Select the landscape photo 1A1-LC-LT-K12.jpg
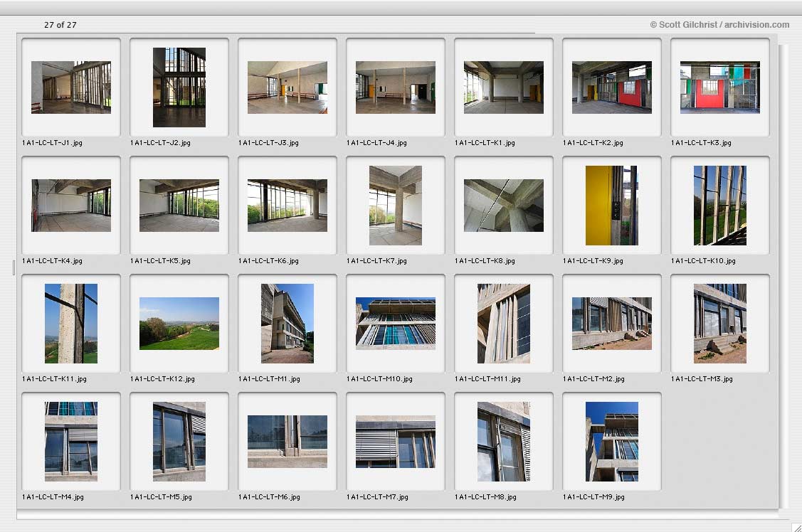This screenshot has height=532, width=802. [x=179, y=324]
